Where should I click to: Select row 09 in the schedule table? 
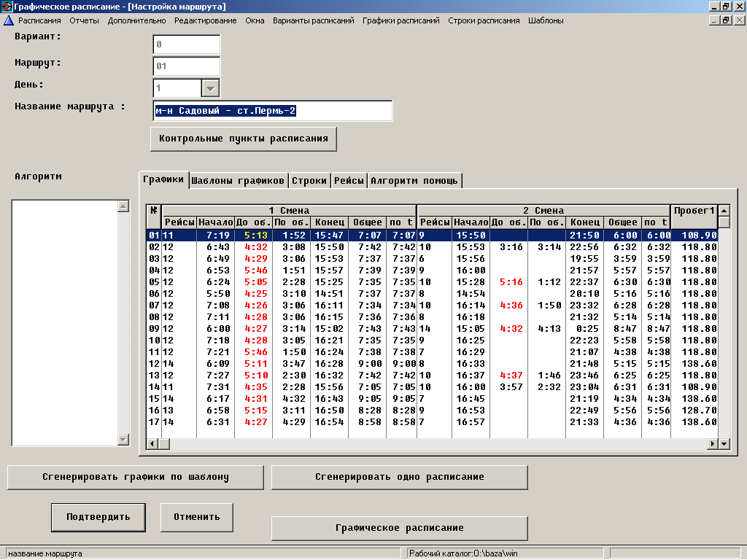[154, 329]
